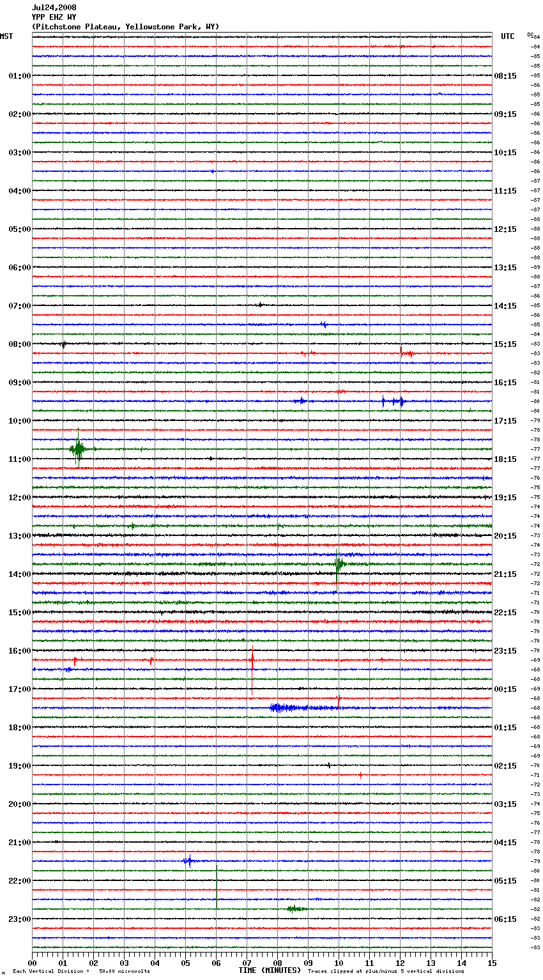This screenshot has width=543, height=980.
Task: Click the 08:15 UTC time label
Action: coord(505,76)
